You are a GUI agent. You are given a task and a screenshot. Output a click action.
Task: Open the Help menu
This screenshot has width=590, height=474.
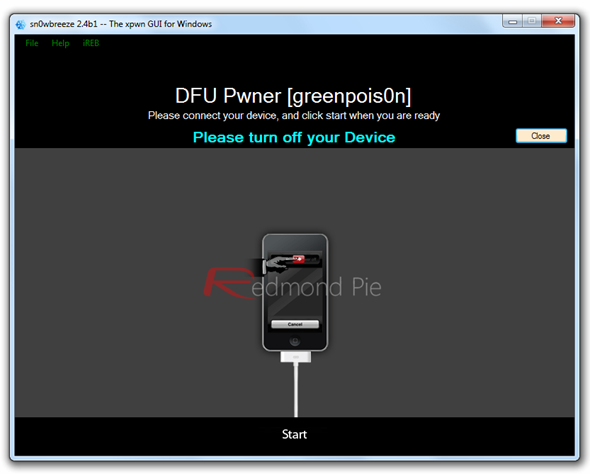point(60,43)
